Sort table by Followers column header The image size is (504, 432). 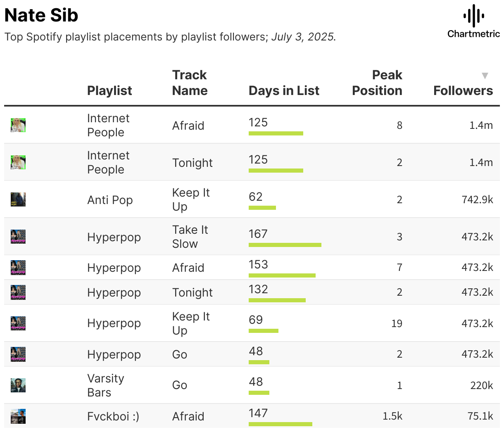click(x=463, y=90)
